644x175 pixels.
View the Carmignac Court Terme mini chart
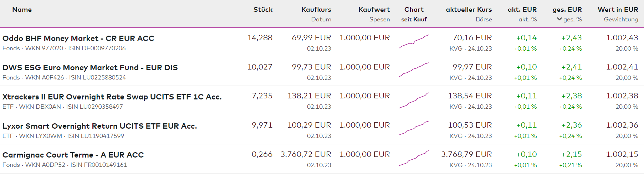(x=414, y=158)
